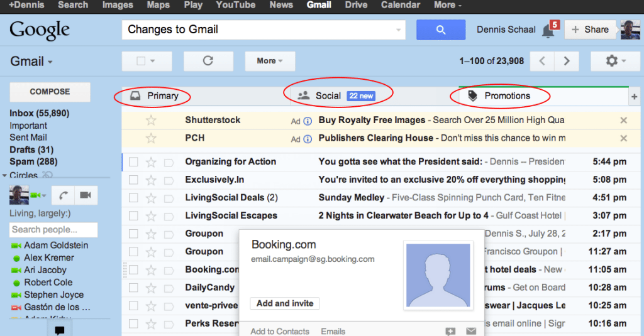Star the Organizing for Action email
This screenshot has width=644, height=336.
point(151,162)
